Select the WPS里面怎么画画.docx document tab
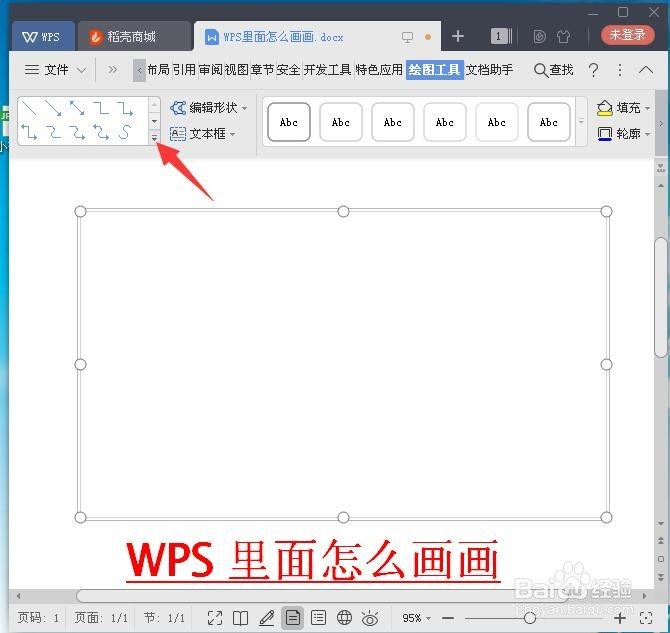The height and width of the screenshot is (633, 670). coord(317,37)
